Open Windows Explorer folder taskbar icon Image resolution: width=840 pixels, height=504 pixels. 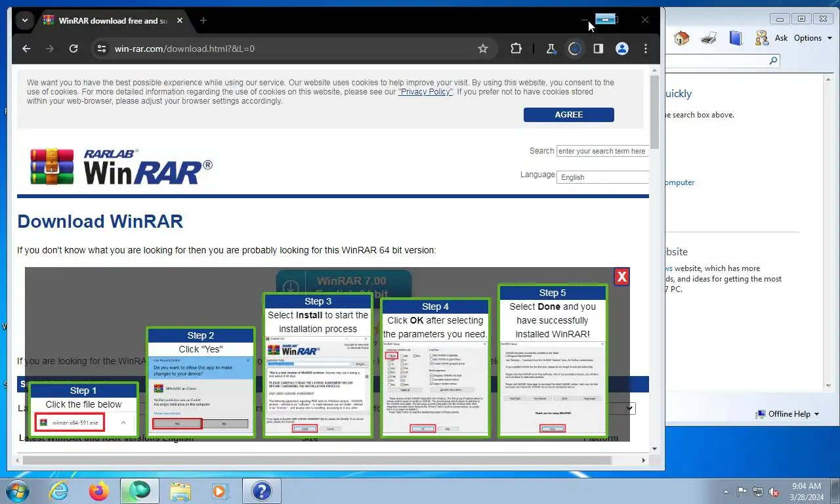tap(180, 491)
